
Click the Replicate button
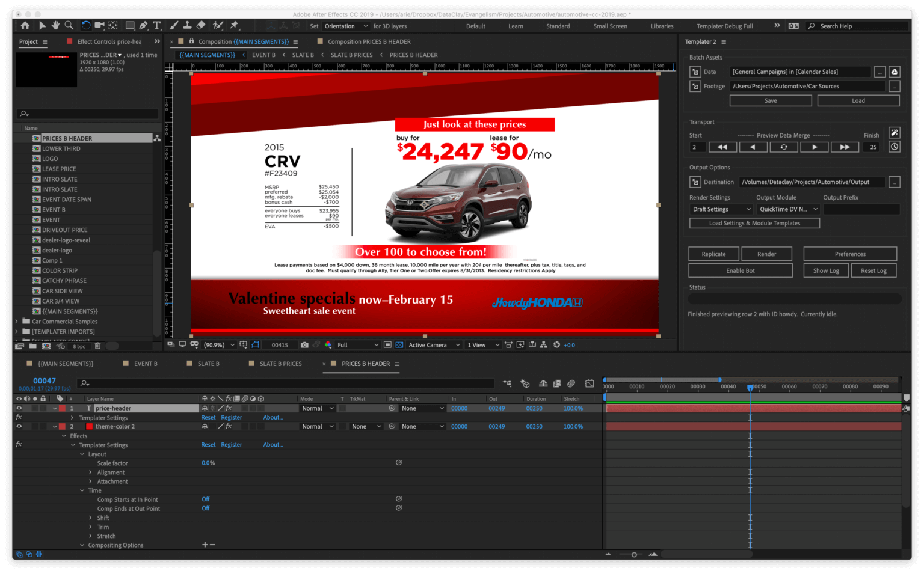(x=713, y=254)
